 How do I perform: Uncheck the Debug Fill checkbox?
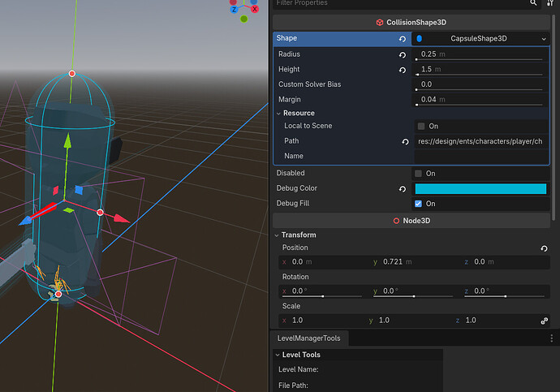tap(418, 204)
